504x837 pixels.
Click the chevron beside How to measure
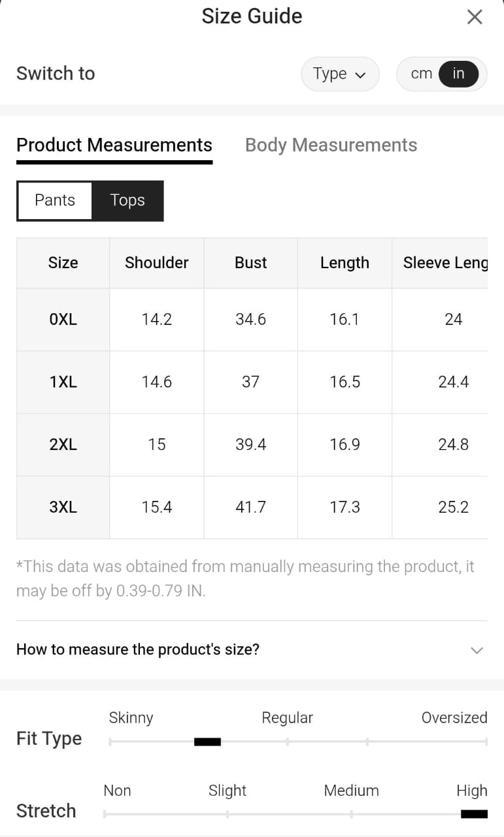click(477, 650)
